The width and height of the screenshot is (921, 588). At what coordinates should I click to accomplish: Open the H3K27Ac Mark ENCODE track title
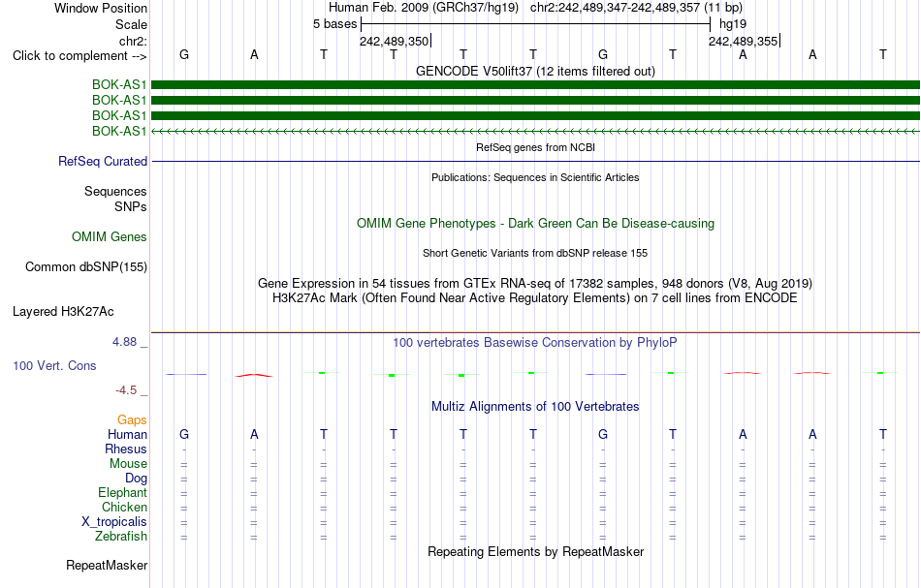click(x=535, y=298)
